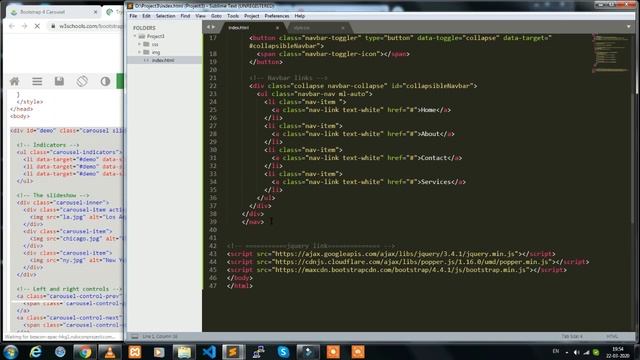
Task: Go to previous tab with left arrow
Action: point(208,27)
